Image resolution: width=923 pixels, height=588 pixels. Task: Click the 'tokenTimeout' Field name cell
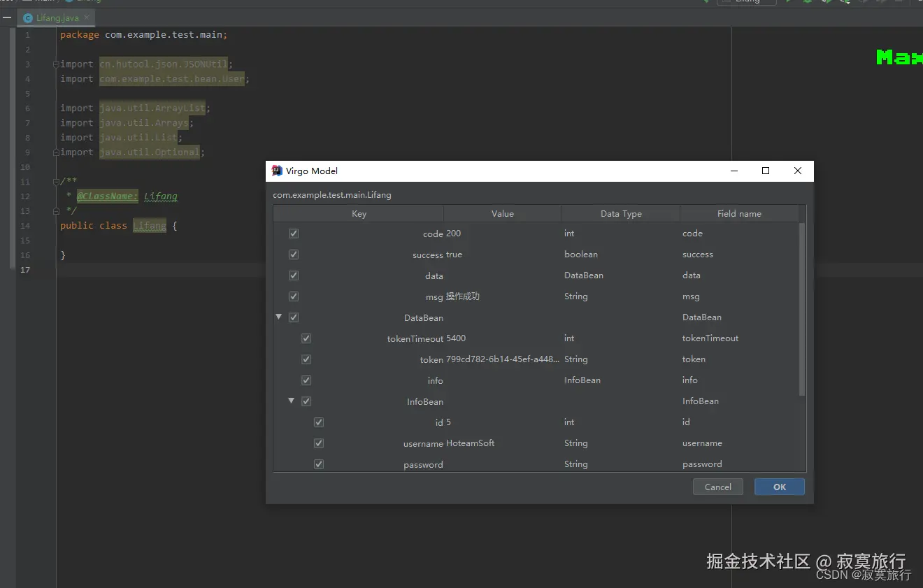(x=710, y=338)
